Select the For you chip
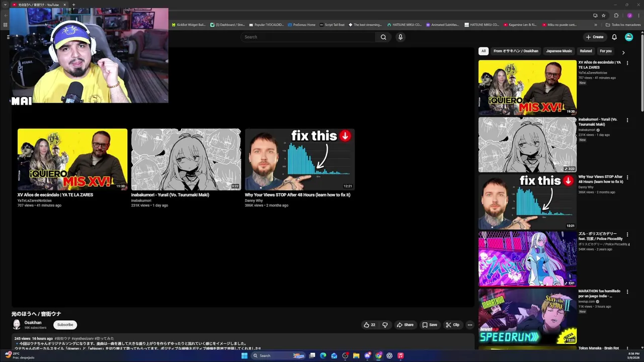This screenshot has height=362, width=644. tap(606, 51)
